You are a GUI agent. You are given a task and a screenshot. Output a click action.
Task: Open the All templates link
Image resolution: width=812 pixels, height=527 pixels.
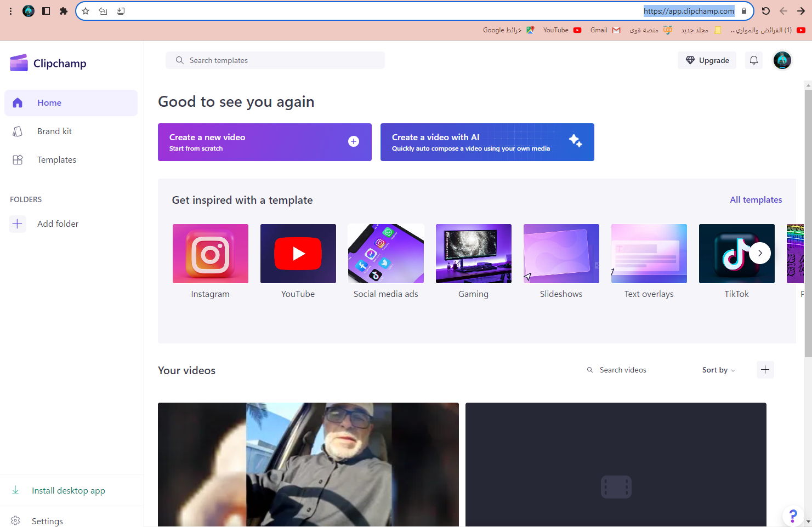coord(756,200)
